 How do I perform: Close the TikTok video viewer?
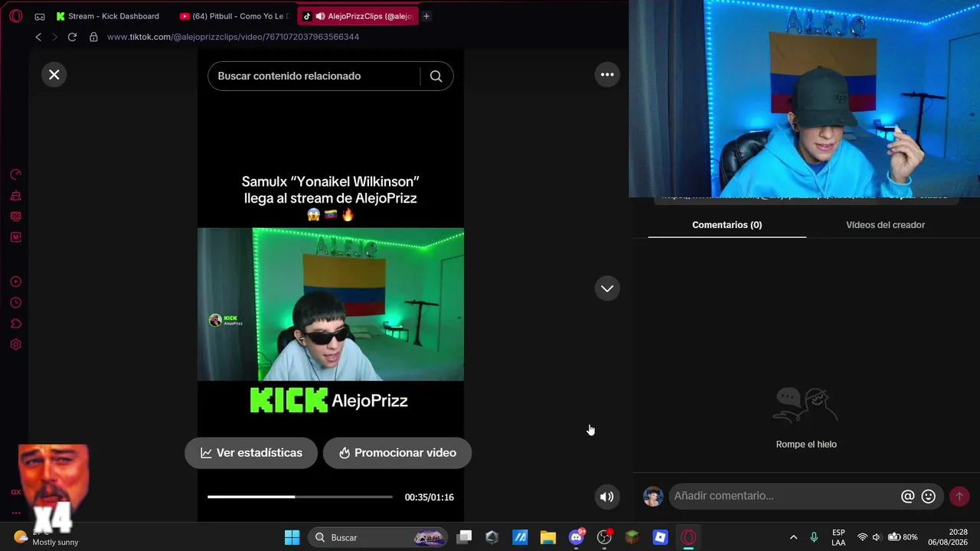tap(54, 74)
